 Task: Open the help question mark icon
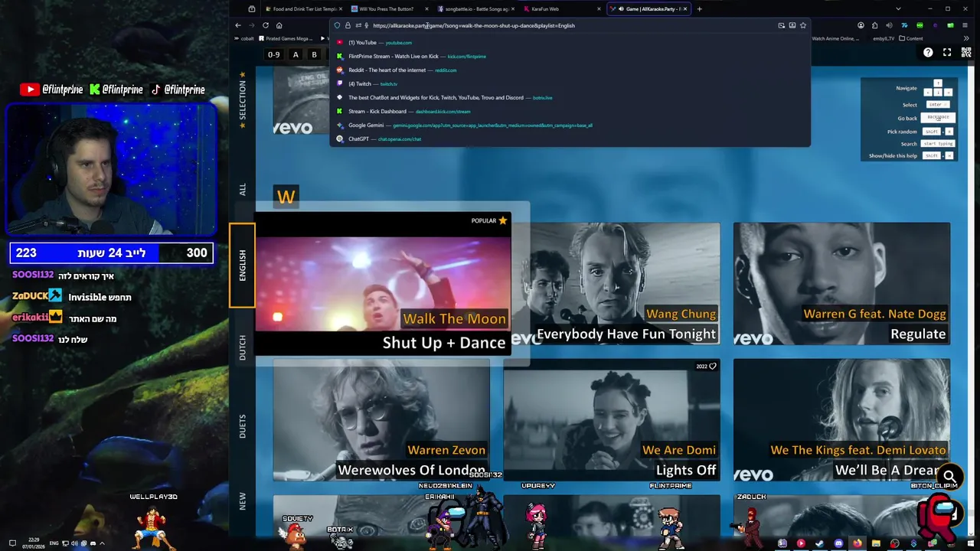coord(928,52)
